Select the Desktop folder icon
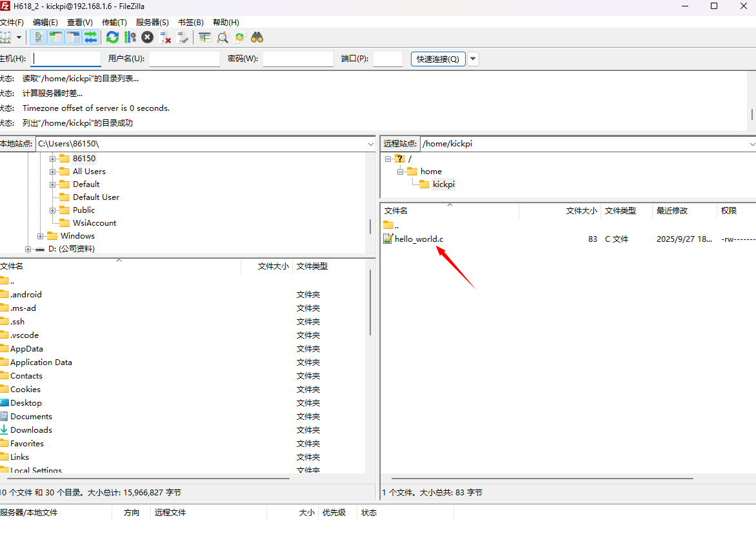This screenshot has width=756, height=545. click(5, 402)
